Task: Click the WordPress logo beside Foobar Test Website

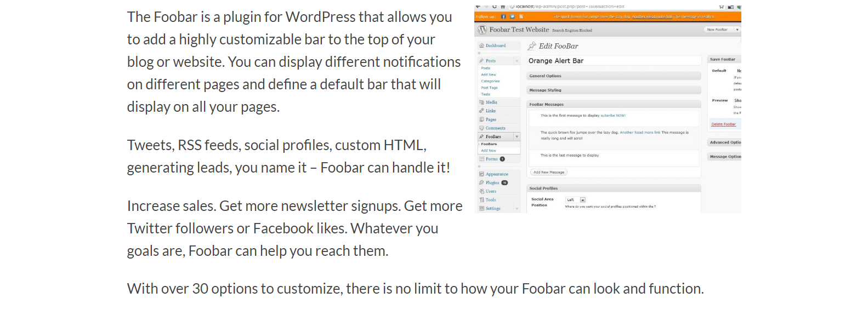Action: tap(483, 30)
